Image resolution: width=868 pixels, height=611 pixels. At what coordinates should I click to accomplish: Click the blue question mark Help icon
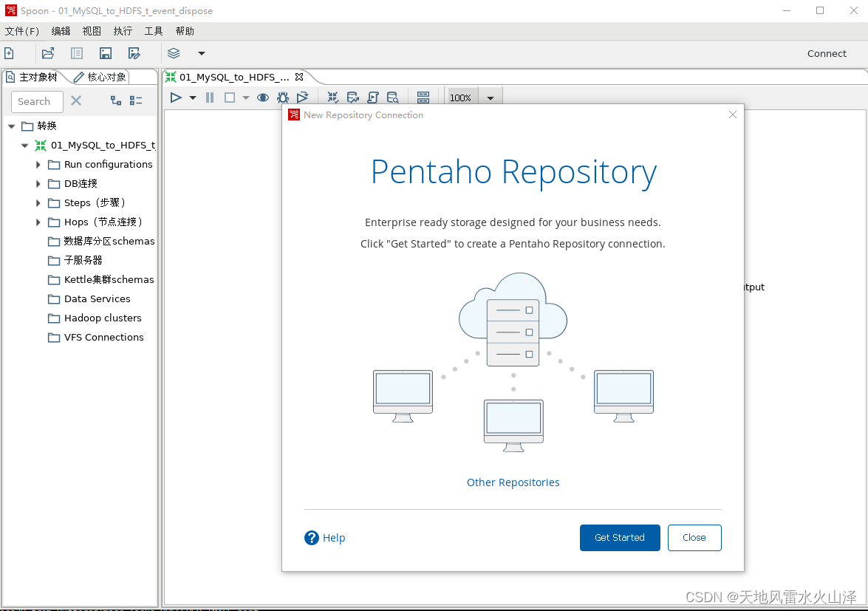[312, 537]
